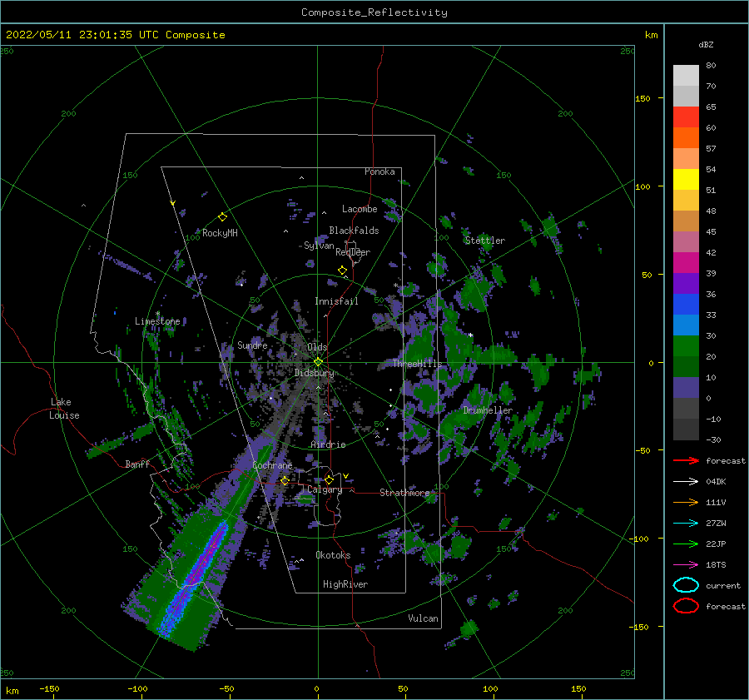Click the ThreeHills label
749x700 pixels.
tap(417, 364)
